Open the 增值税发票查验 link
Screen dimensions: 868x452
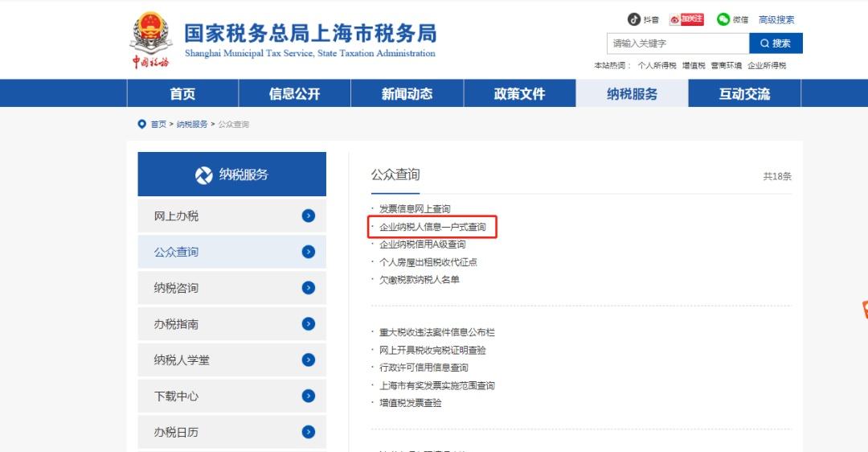point(410,403)
